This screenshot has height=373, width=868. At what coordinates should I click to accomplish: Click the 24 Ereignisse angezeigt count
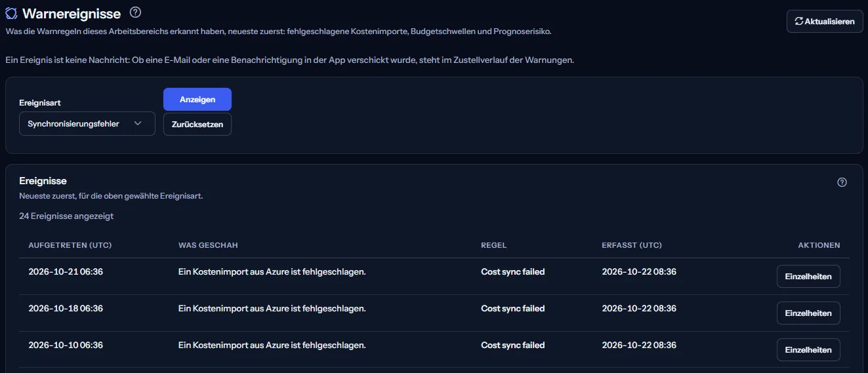point(66,216)
